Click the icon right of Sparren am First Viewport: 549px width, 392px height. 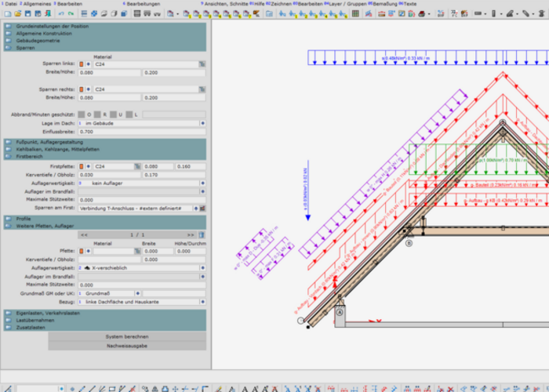click(x=202, y=209)
